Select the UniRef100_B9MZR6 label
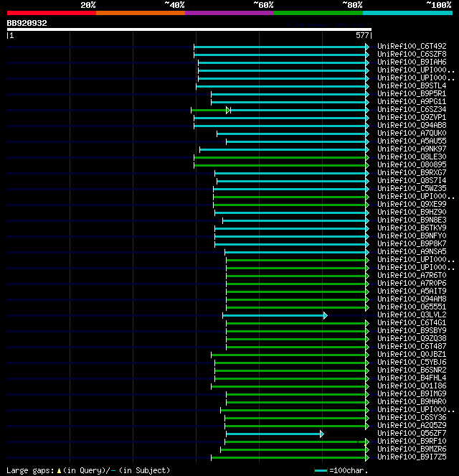 [x=412, y=449]
